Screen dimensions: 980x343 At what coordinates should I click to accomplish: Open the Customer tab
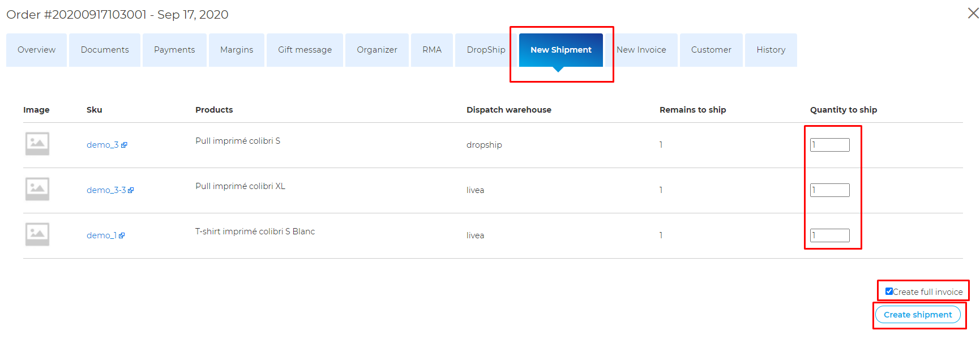pyautogui.click(x=711, y=50)
